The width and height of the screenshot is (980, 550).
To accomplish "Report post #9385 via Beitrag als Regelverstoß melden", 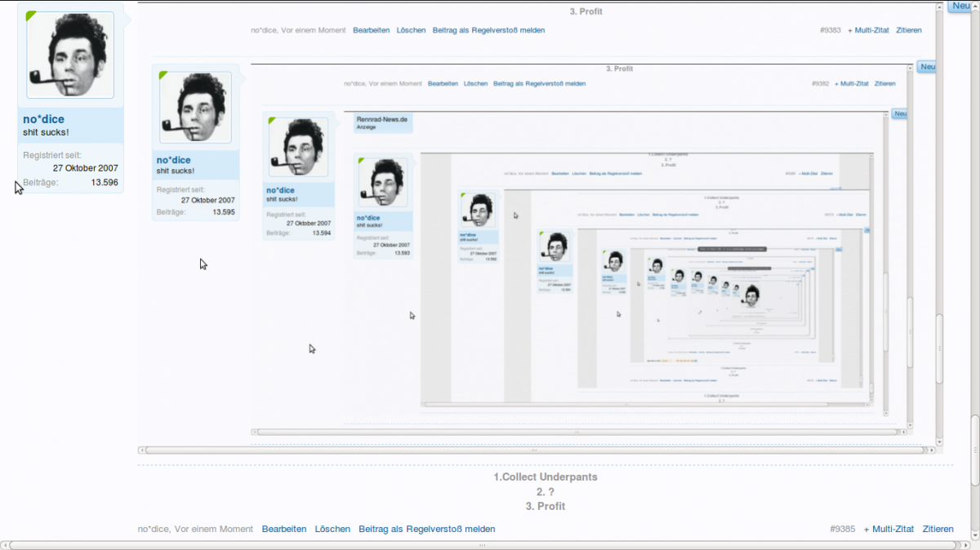I will click(426, 529).
